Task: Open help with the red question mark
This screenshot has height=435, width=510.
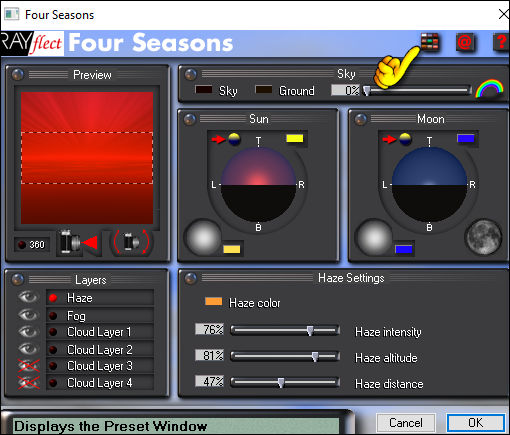Action: click(501, 42)
